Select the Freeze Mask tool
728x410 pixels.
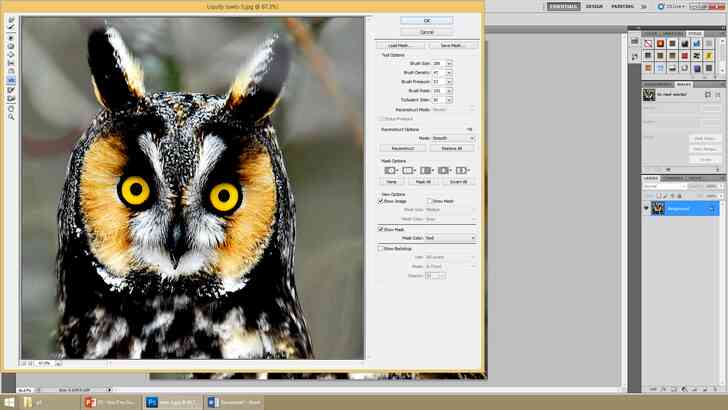pyautogui.click(x=11, y=90)
